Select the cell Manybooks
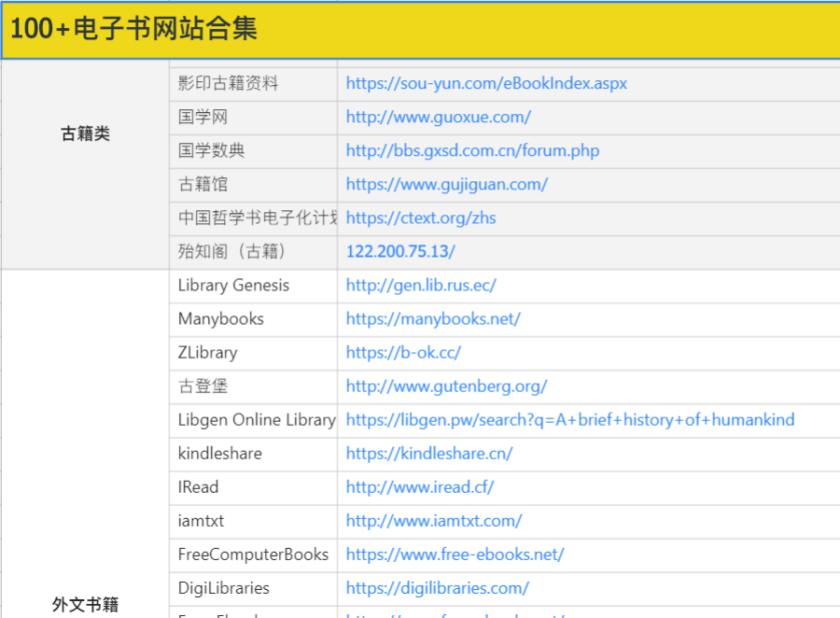This screenshot has height=618, width=840. [253, 319]
